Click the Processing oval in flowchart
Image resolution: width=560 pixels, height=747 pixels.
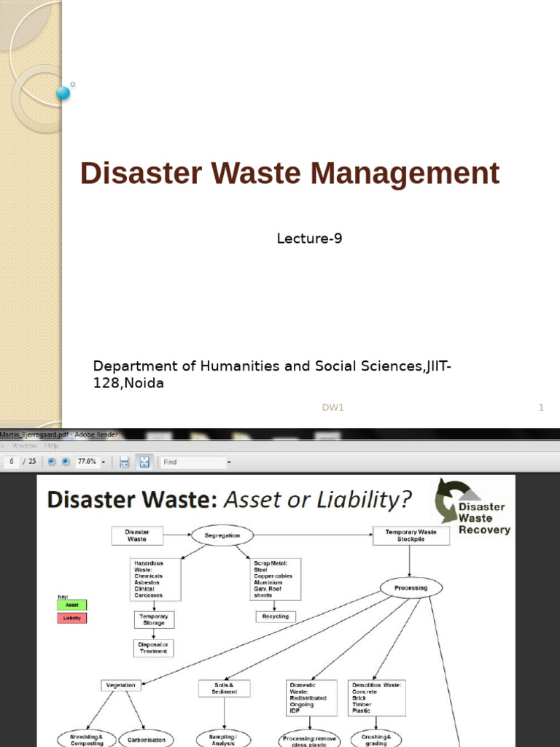[411, 588]
